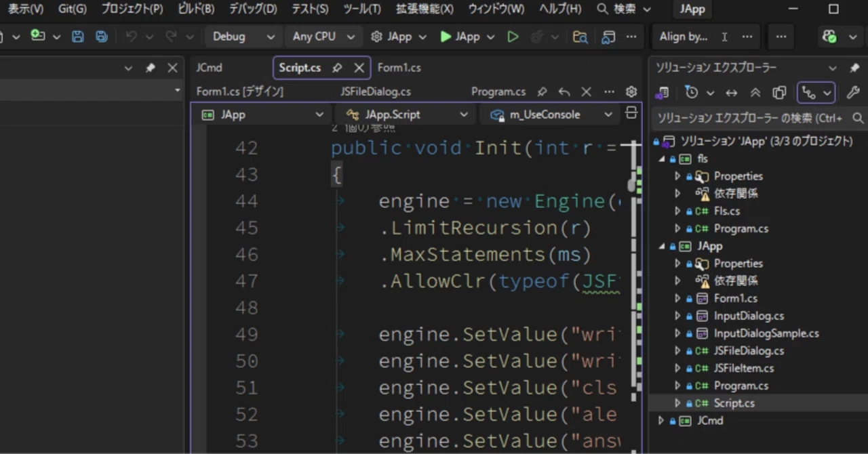The image size is (868, 454).
Task: Open the Debug configuration dropdown
Action: coord(243,37)
